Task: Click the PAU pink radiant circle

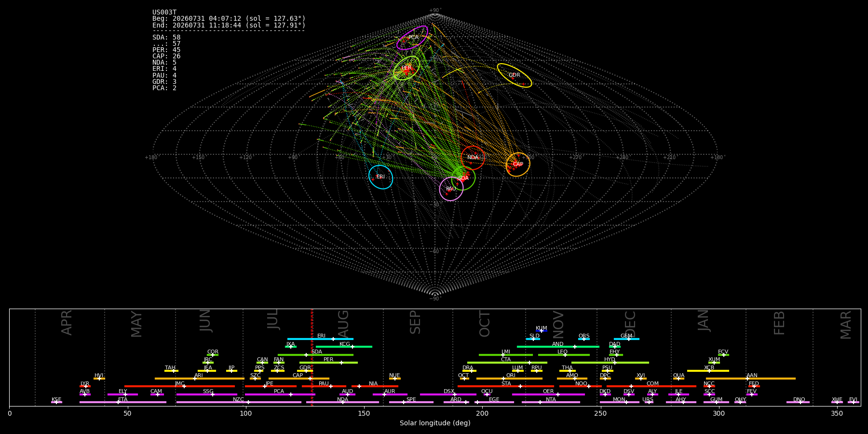Action: click(451, 189)
